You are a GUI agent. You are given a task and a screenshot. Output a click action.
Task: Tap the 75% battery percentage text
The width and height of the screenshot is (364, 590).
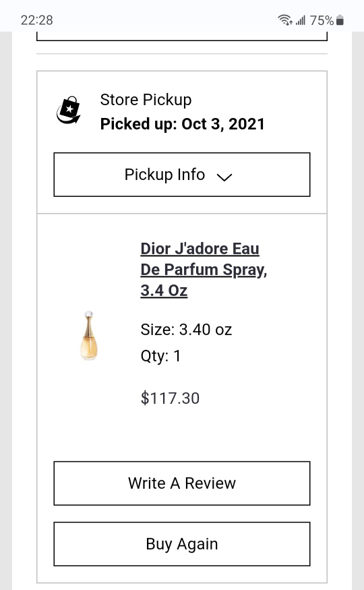pyautogui.click(x=322, y=20)
